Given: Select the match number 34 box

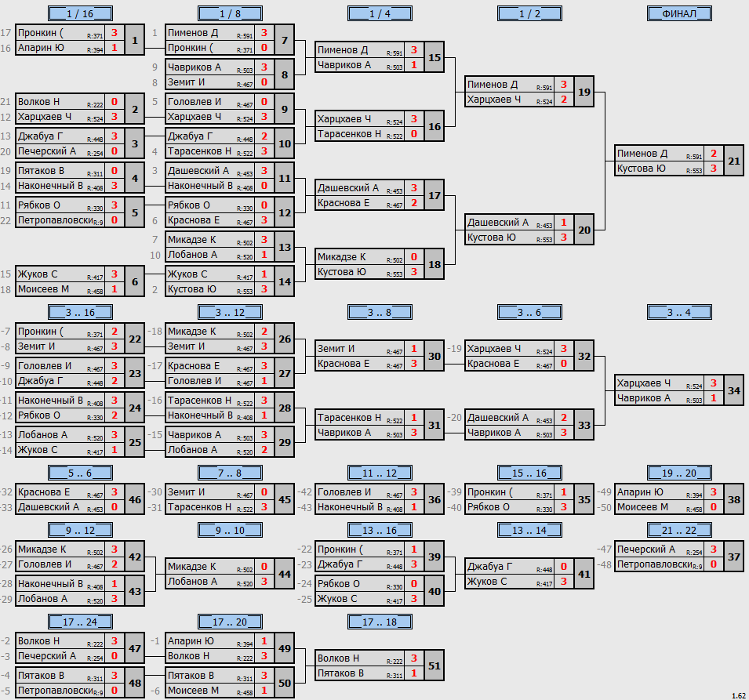Looking at the screenshot, I should 734,390.
